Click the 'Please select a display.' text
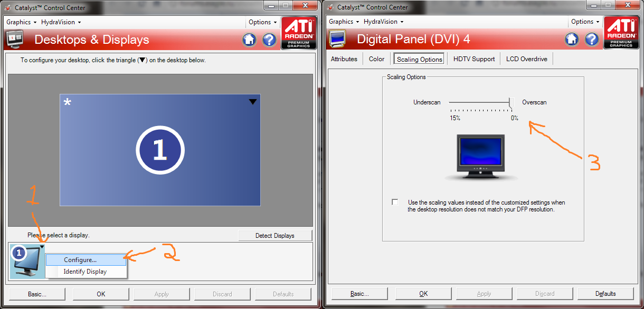 coord(59,235)
